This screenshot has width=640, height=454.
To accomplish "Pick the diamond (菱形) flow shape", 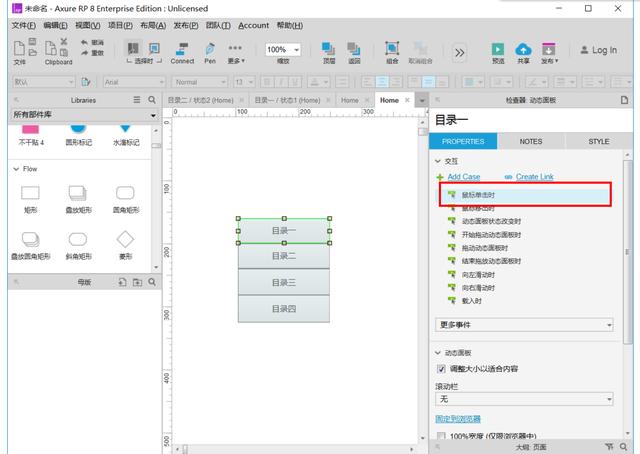I will [125, 239].
